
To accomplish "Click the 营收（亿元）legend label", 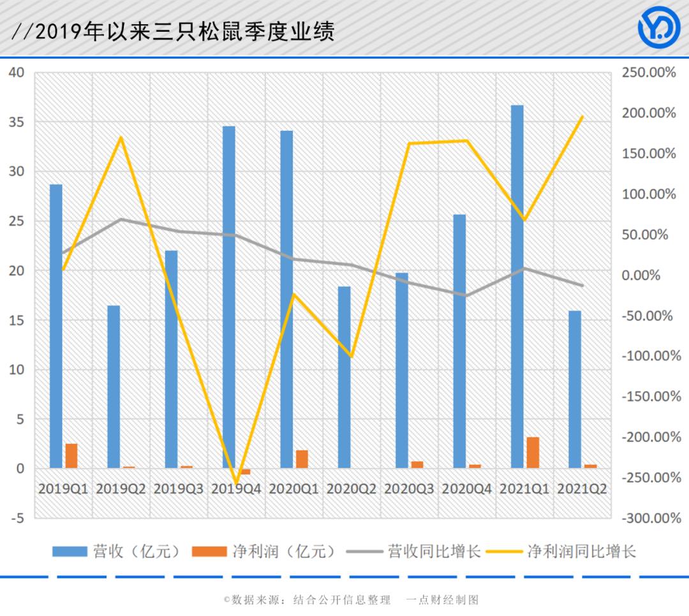I will tap(137, 552).
